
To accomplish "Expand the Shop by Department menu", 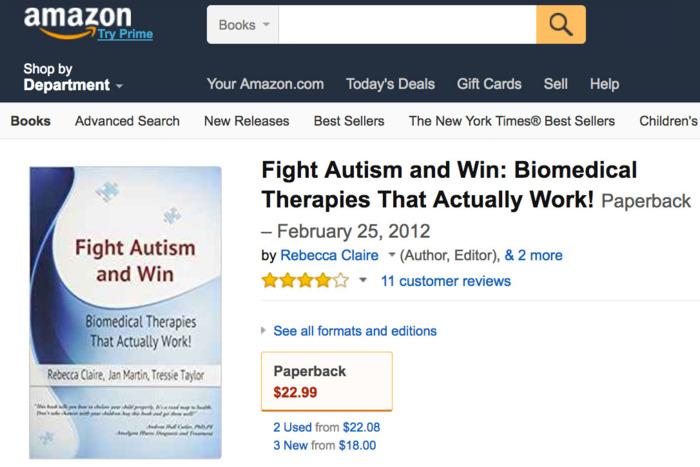I will point(72,78).
